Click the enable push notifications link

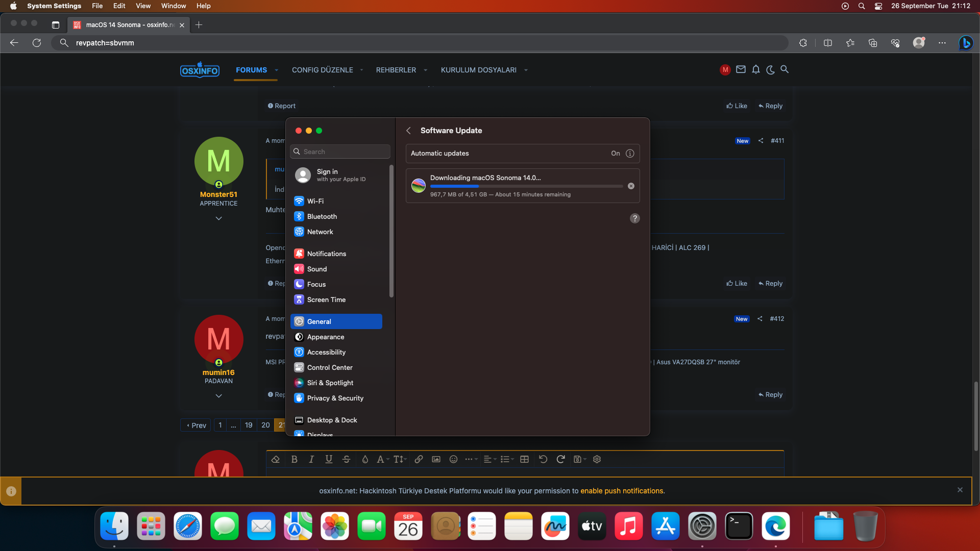click(x=622, y=491)
